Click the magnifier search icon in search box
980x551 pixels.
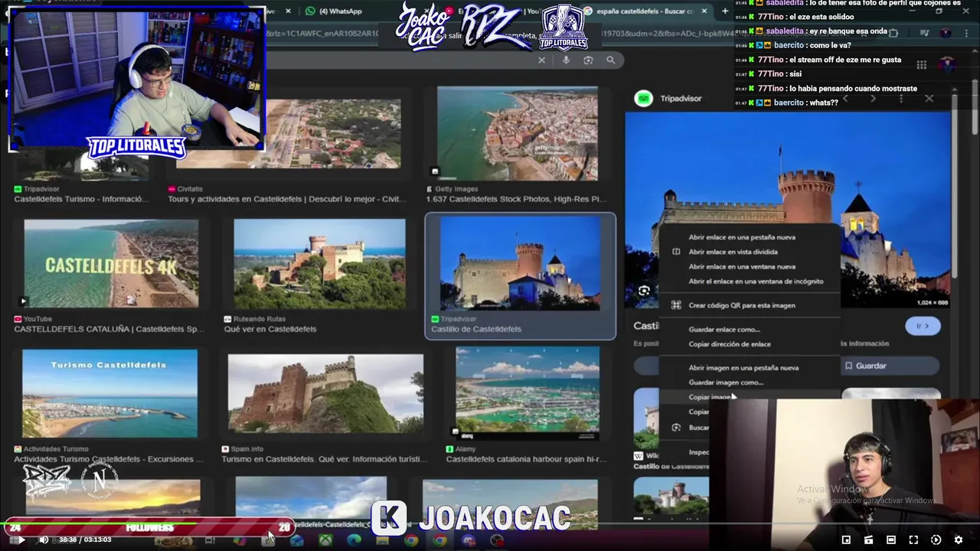(610, 60)
